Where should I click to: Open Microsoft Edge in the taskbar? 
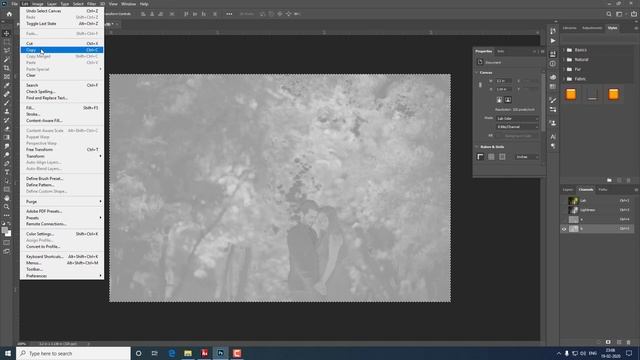tap(172, 353)
